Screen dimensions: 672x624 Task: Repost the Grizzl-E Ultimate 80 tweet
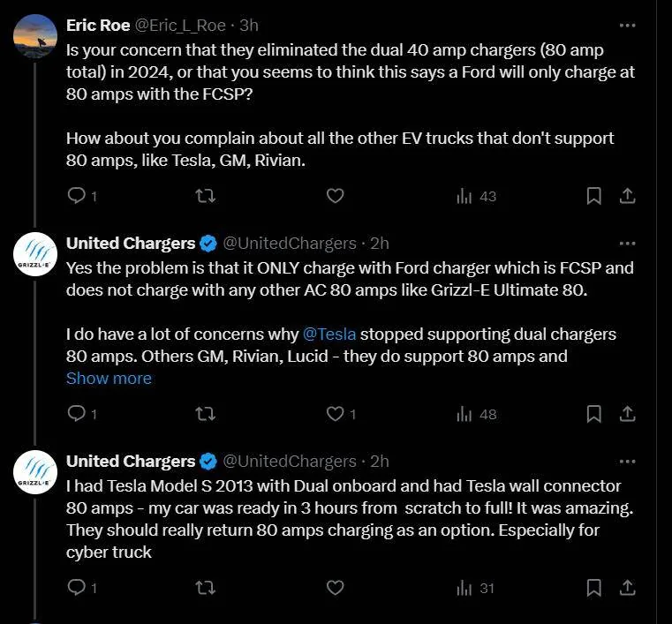tap(205, 413)
